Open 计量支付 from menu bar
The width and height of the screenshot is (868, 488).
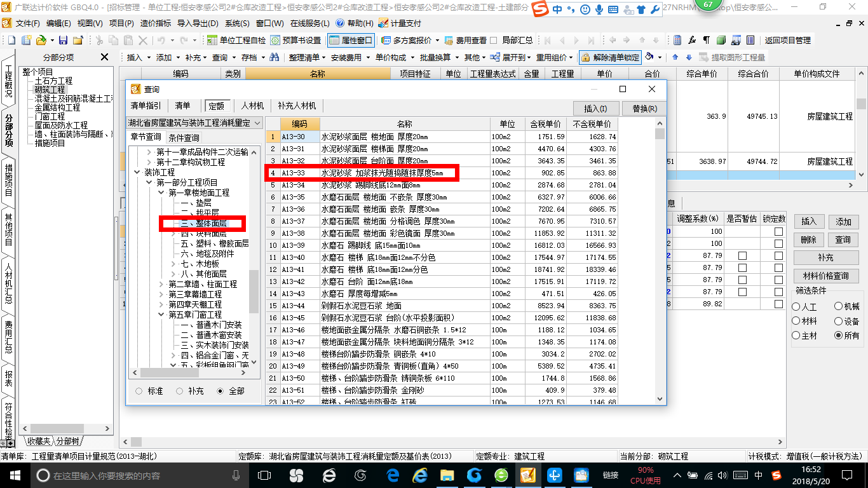400,24
